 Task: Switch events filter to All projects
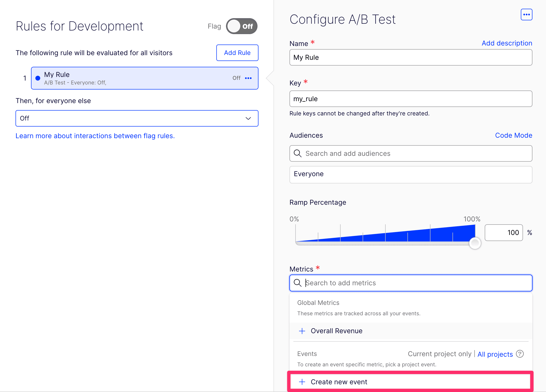click(495, 354)
